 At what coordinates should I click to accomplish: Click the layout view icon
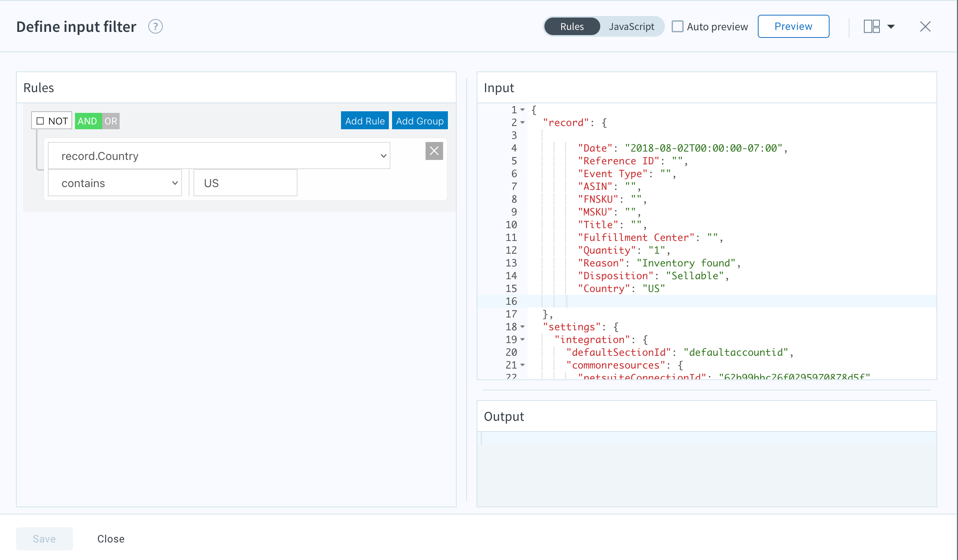coord(871,27)
